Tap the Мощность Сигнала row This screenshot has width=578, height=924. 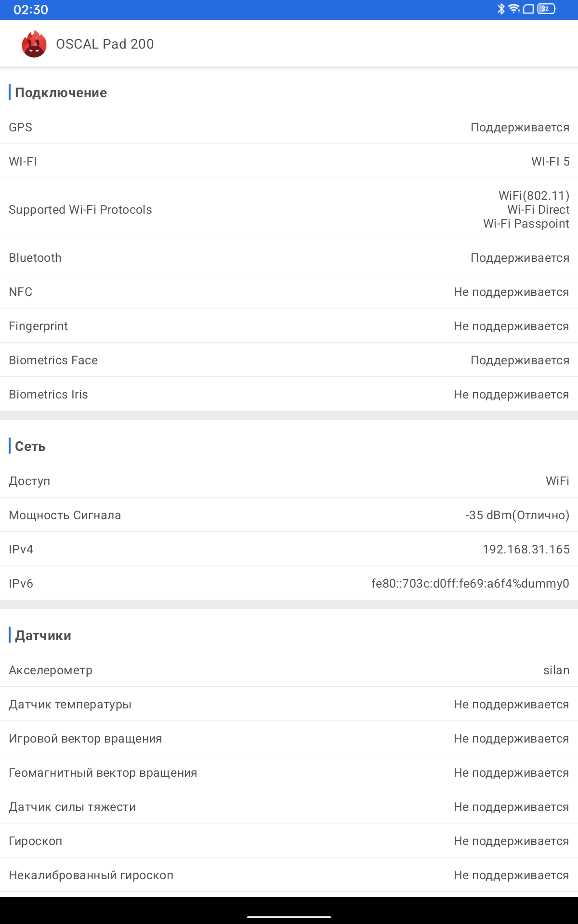[x=289, y=515]
